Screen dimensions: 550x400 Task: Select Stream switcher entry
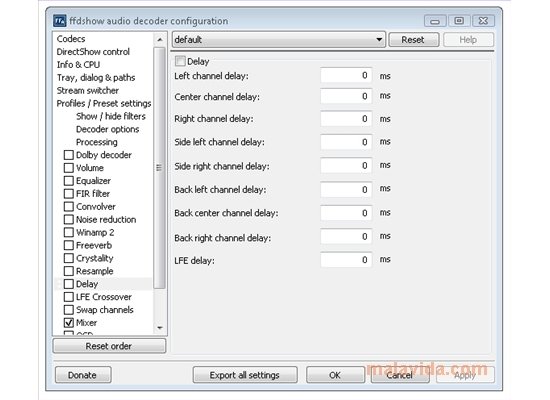[x=88, y=91]
